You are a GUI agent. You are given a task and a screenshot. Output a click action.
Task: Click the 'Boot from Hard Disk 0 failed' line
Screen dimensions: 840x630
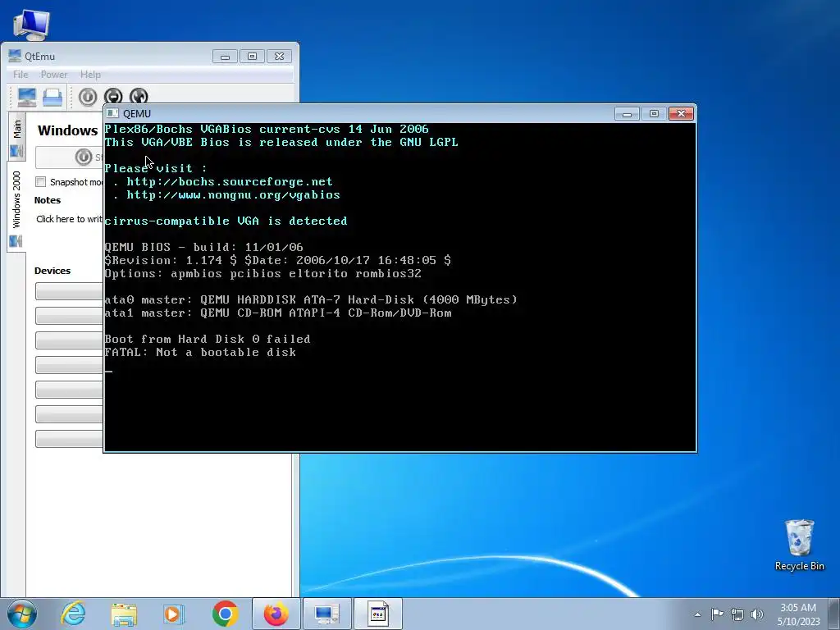208,339
